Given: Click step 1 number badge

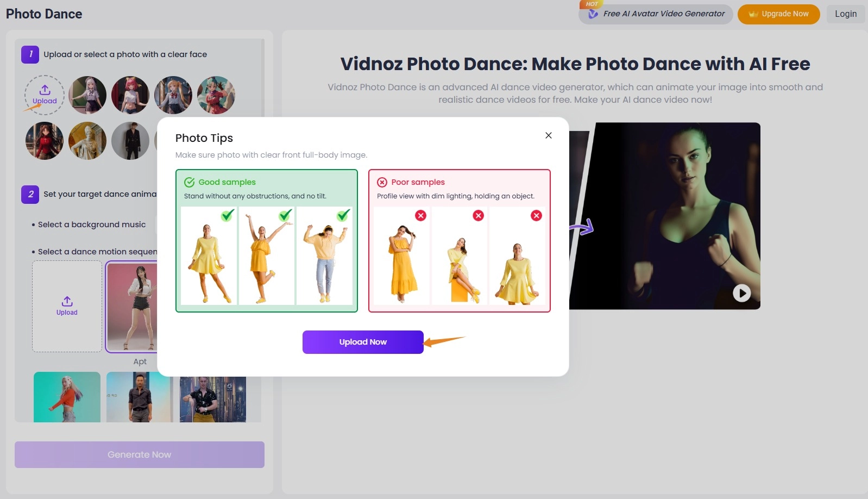Looking at the screenshot, I should pos(30,54).
